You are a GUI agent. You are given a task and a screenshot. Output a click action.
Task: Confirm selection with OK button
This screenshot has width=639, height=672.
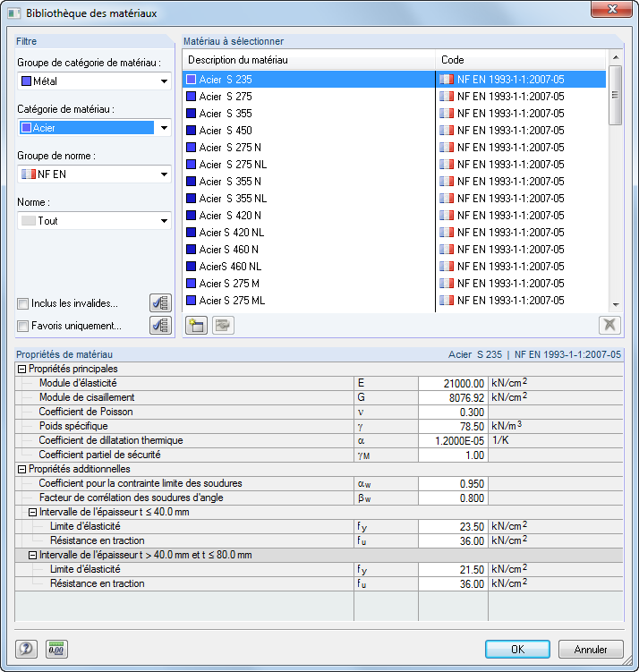517,649
